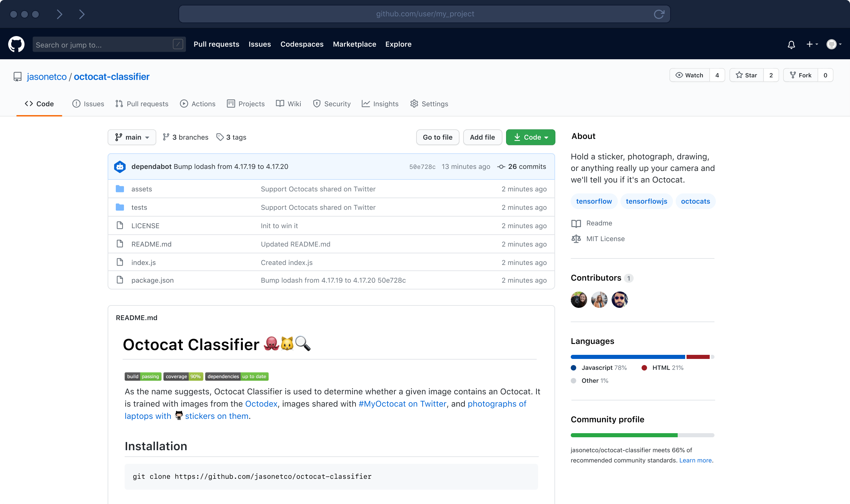Switch to the Pull requests tab
850x504 pixels.
147,104
